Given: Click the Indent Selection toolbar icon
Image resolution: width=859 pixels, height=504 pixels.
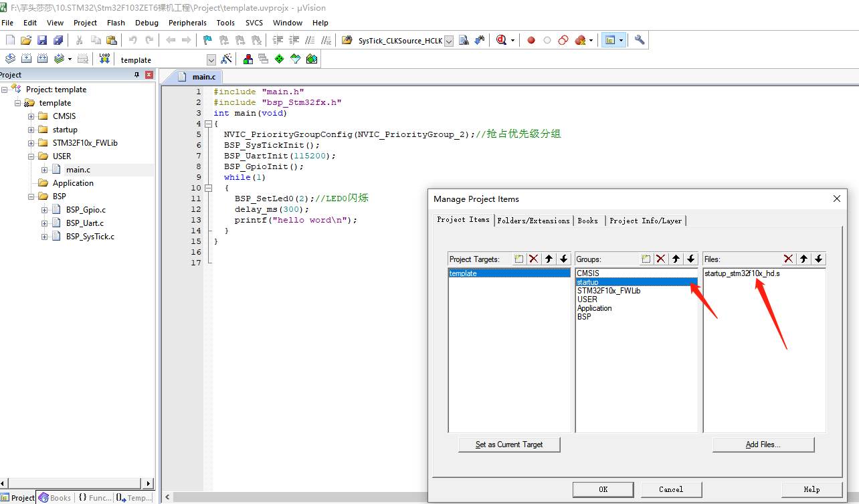Looking at the screenshot, I should [278, 40].
